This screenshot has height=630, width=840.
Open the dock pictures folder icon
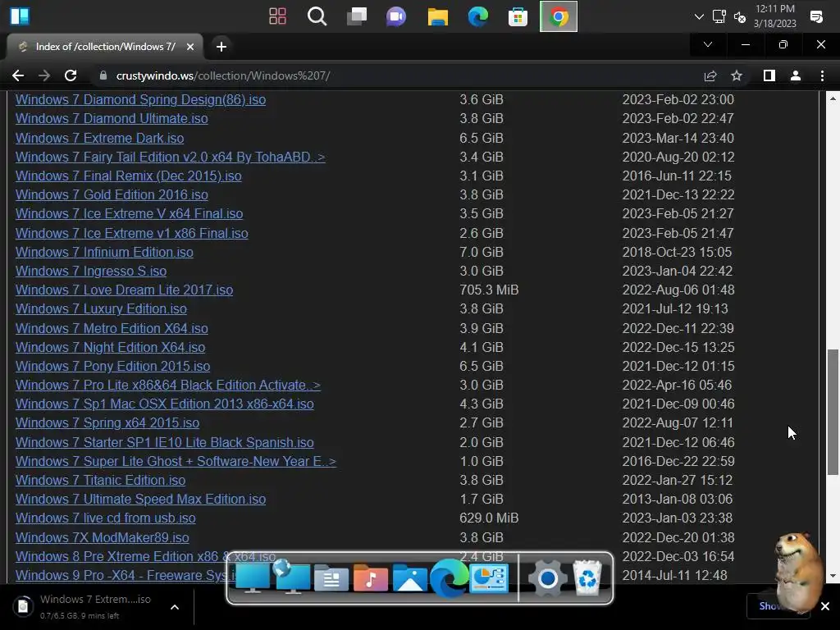tap(410, 578)
